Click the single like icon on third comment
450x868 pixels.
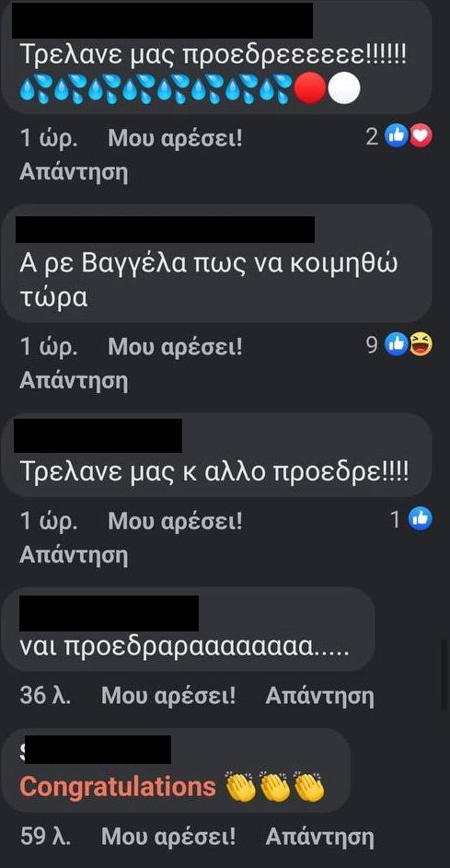pyautogui.click(x=421, y=519)
